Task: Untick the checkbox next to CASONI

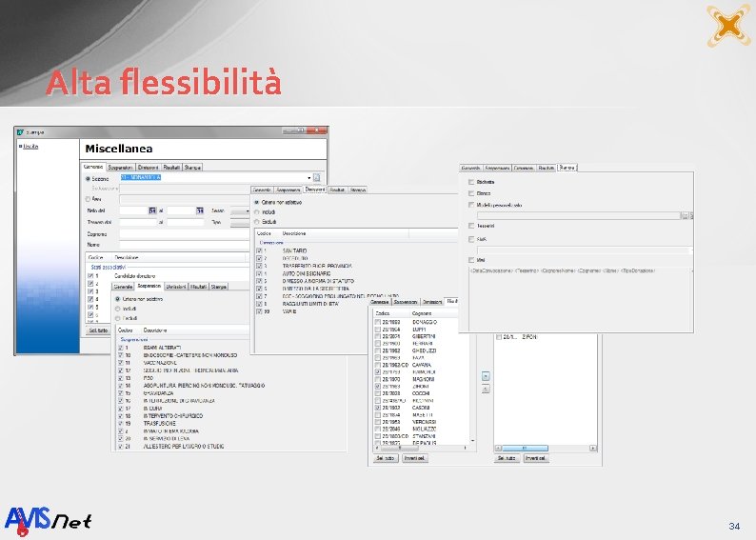Action: (377, 408)
